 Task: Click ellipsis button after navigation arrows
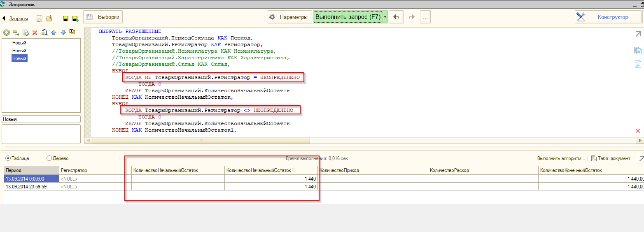[x=425, y=17]
